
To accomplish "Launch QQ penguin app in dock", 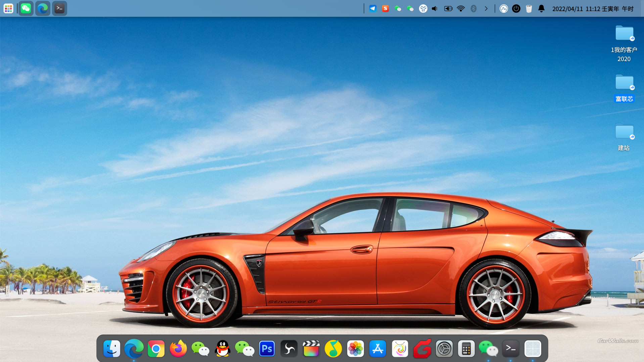I will (222, 349).
